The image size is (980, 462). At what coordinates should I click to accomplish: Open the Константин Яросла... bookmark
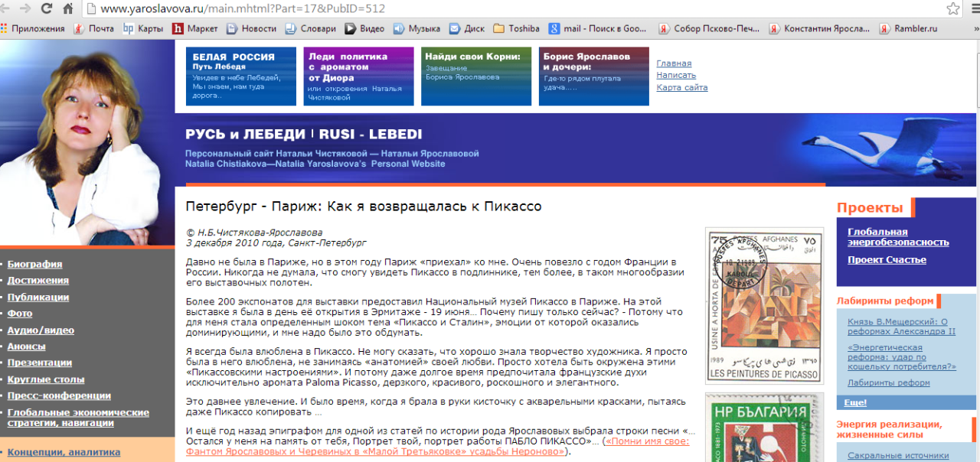[819, 28]
